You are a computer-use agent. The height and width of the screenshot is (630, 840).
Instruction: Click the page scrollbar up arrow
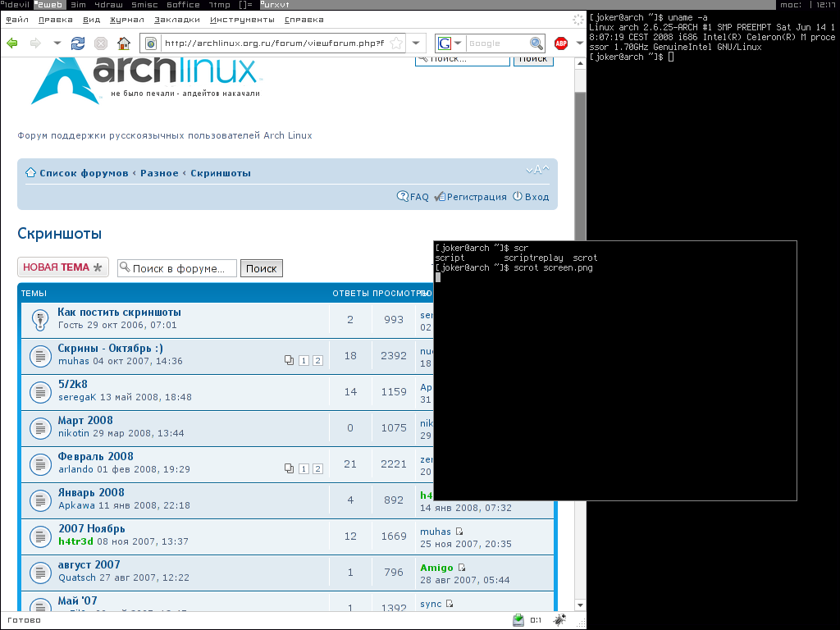click(580, 64)
